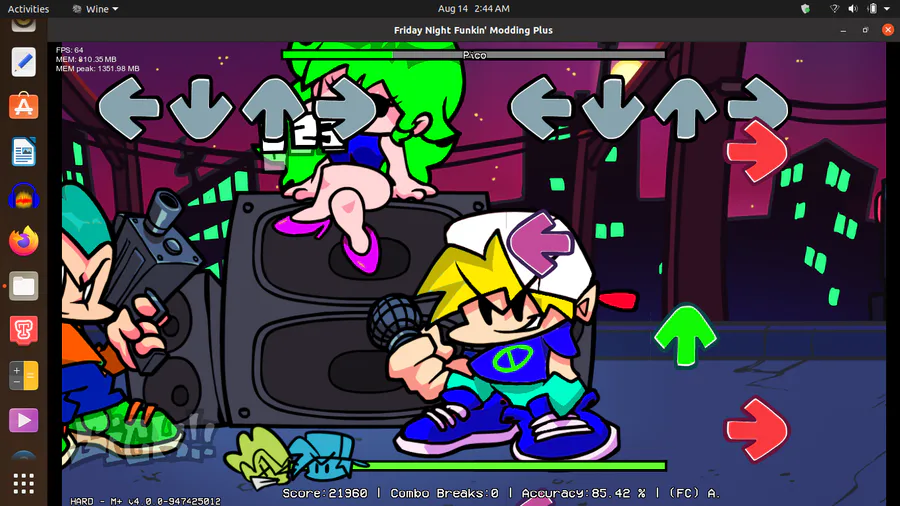
Task: Click the MEM peak: 1351.98 MB text
Action: pyautogui.click(x=98, y=68)
